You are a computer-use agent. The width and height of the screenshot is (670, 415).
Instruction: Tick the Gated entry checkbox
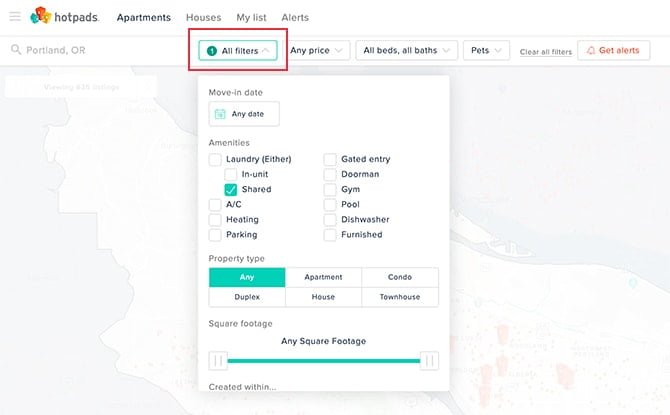[x=331, y=159]
